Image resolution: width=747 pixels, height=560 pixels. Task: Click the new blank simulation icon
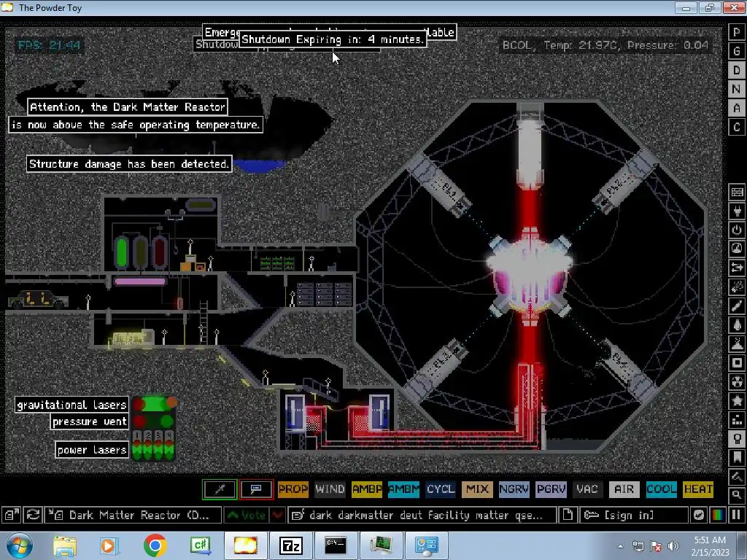tap(568, 515)
